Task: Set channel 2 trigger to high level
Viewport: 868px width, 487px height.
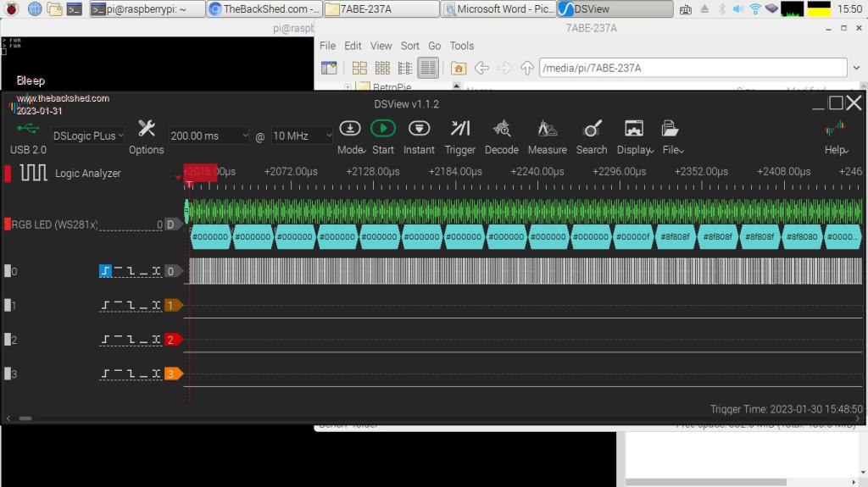Action: [x=118, y=340]
